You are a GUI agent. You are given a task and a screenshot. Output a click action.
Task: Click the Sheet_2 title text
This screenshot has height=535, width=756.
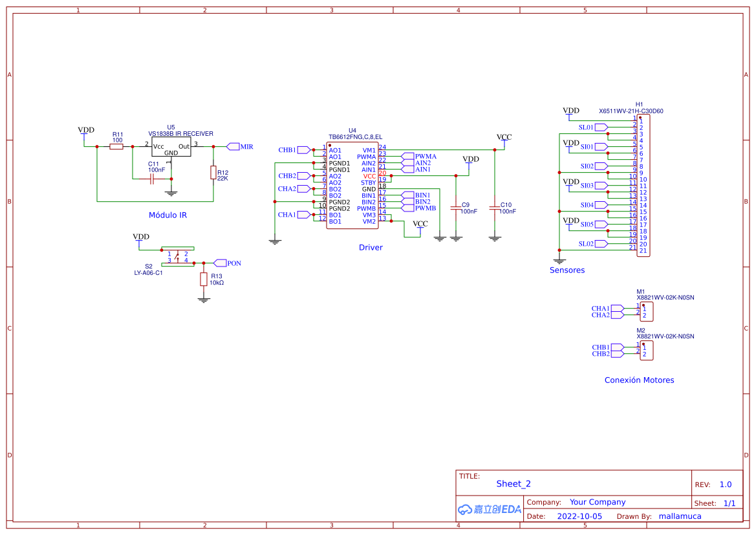coord(513,484)
